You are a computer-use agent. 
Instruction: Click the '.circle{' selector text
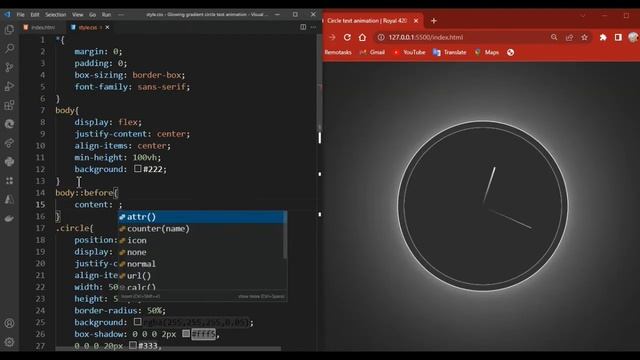(x=74, y=228)
